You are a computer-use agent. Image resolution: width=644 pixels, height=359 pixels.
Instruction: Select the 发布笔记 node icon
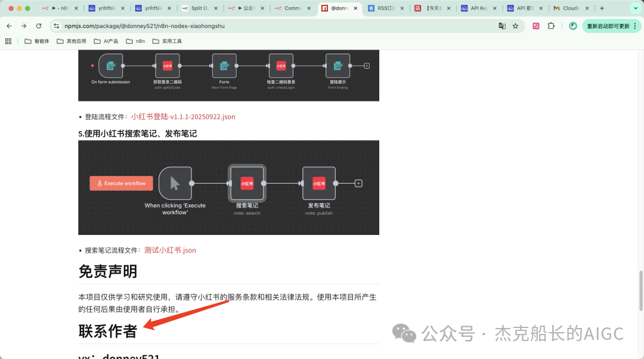coord(319,183)
